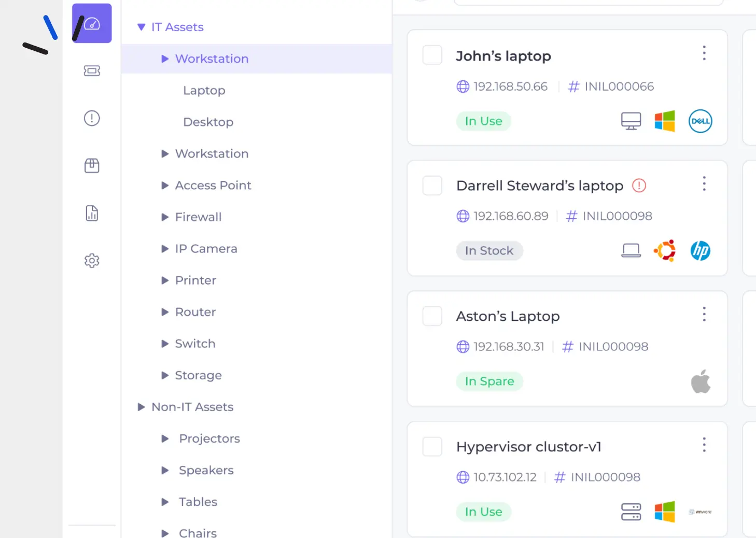Select the Ubuntu icon on Darrell's laptop card
Viewport: 756px width, 538px height.
click(x=665, y=250)
